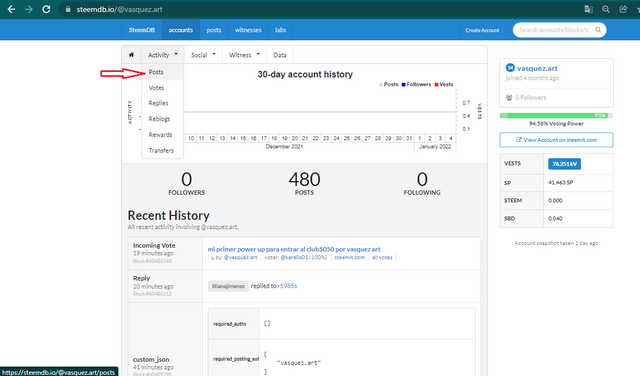Click the voting power progress bar
The image size is (640, 376).
pyautogui.click(x=556, y=116)
